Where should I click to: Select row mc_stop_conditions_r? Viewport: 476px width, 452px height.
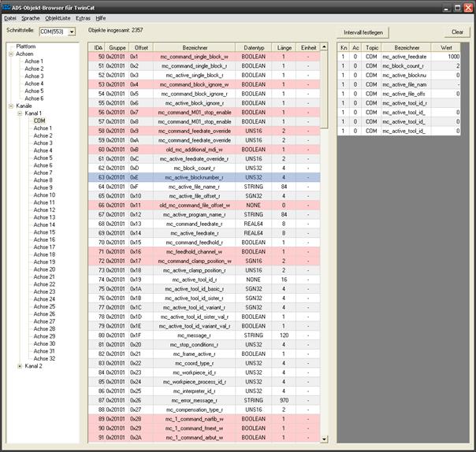tap(204, 345)
